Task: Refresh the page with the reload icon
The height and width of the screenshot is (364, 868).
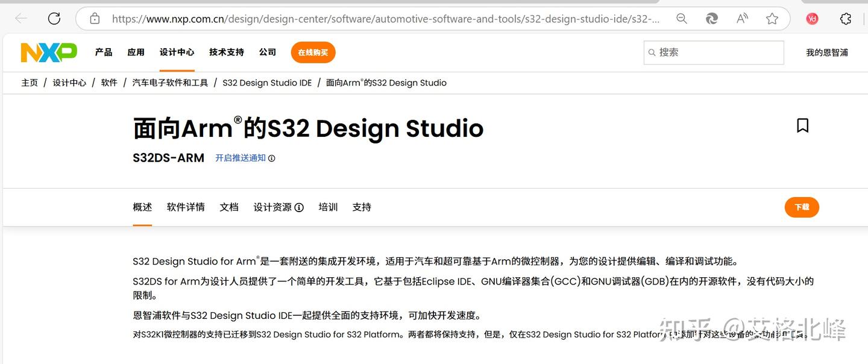Action: point(54,18)
